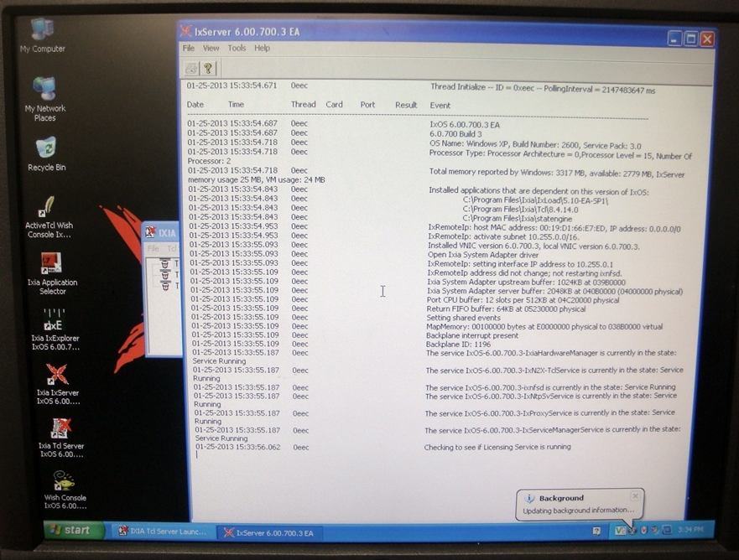Click the "Setting shared events" log line
Viewport: 739px width, 560px height.
[463, 318]
